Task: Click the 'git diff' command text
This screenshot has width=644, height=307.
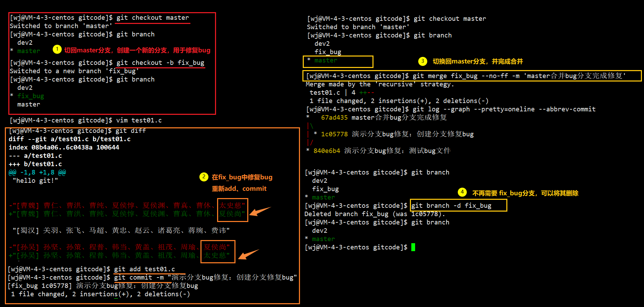Action: point(130,131)
